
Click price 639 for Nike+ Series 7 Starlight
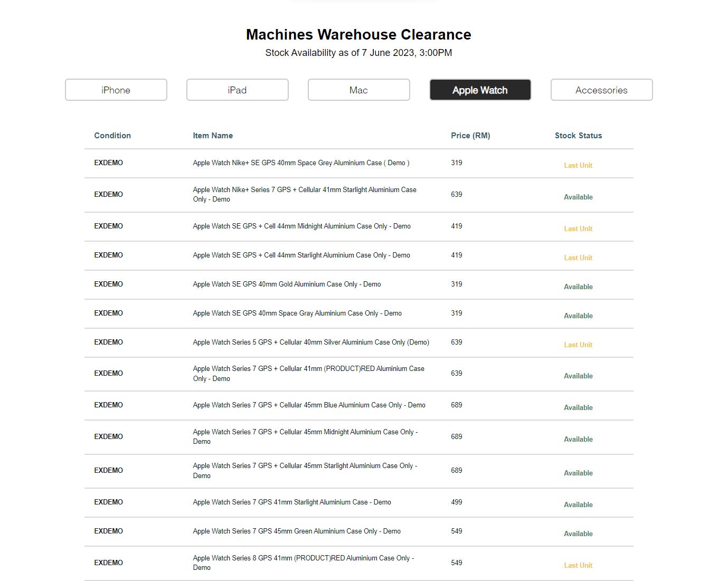(457, 194)
